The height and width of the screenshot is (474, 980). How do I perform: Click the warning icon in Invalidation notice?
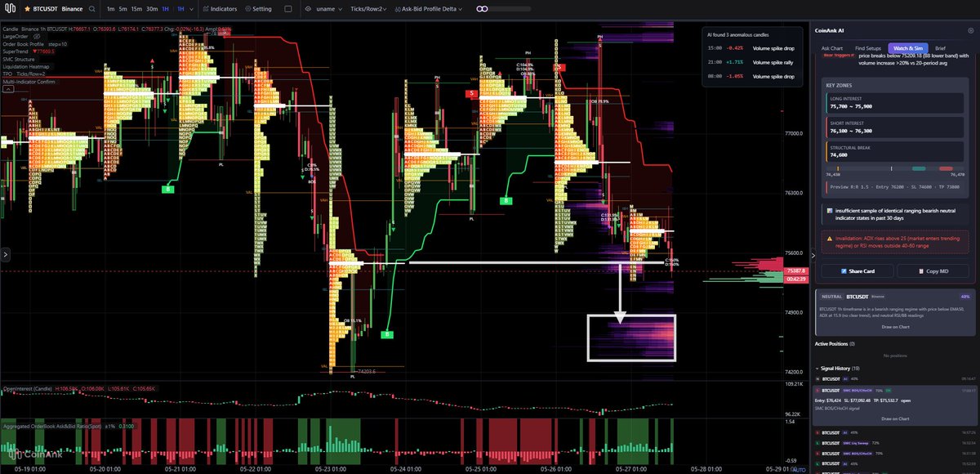coord(830,239)
